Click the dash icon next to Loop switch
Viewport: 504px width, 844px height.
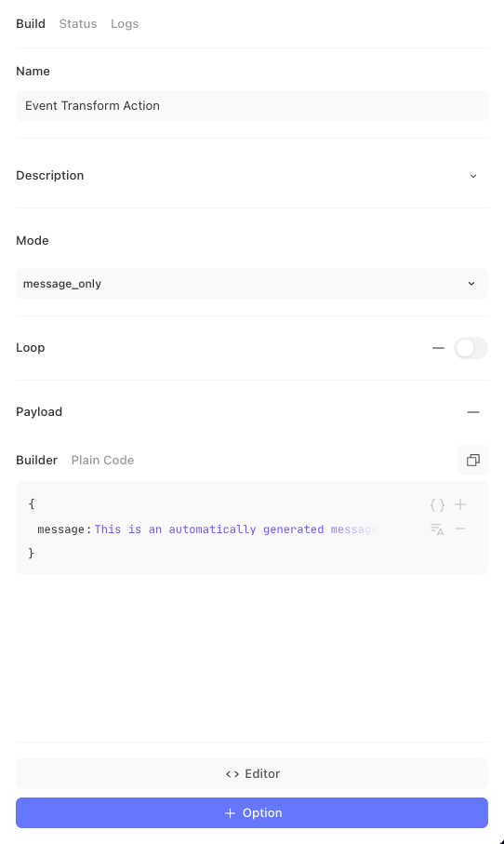(438, 348)
